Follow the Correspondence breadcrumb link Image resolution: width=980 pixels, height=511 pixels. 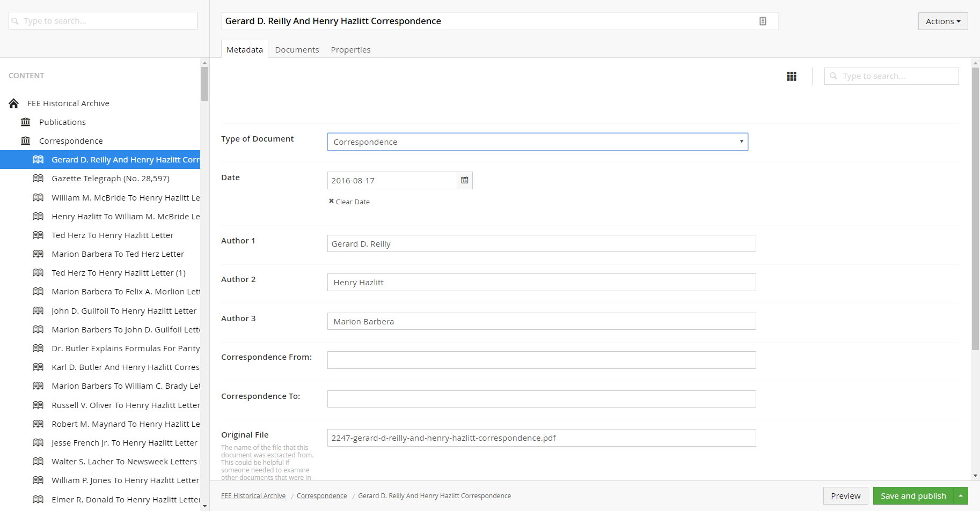pos(321,496)
